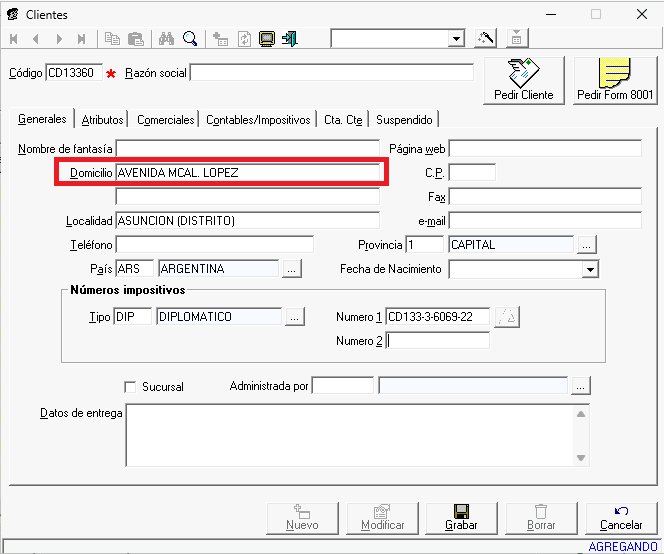Image resolution: width=664 pixels, height=554 pixels.
Task: Enable the Sucursal checkbox
Action: [x=129, y=387]
